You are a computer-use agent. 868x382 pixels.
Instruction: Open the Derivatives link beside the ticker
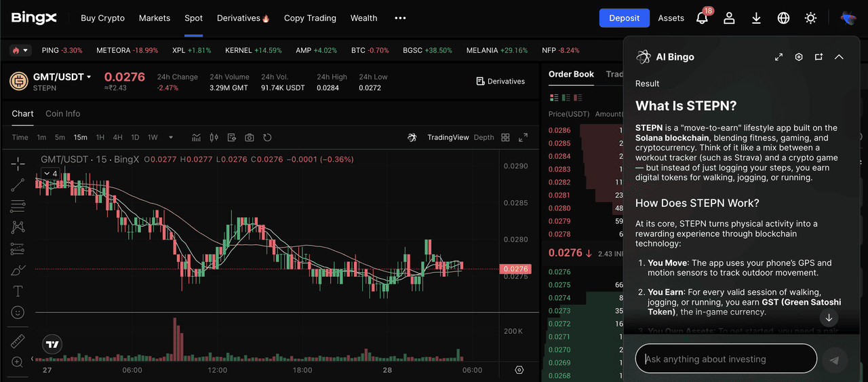point(500,81)
